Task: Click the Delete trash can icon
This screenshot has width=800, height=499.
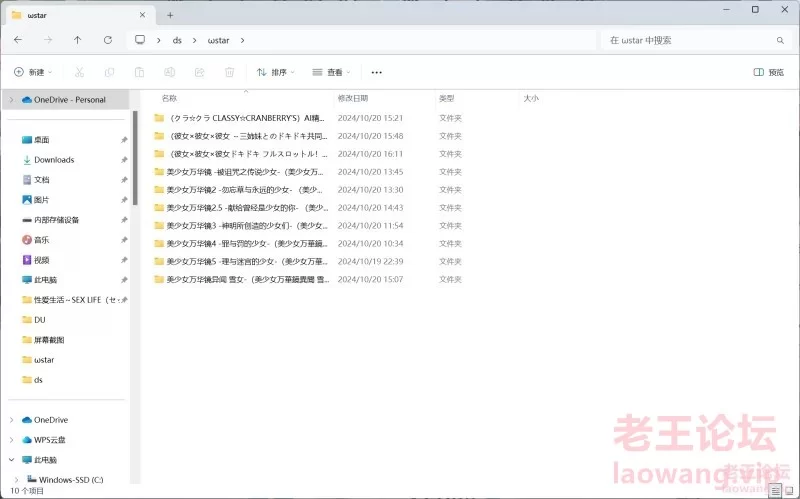Action: tap(230, 72)
